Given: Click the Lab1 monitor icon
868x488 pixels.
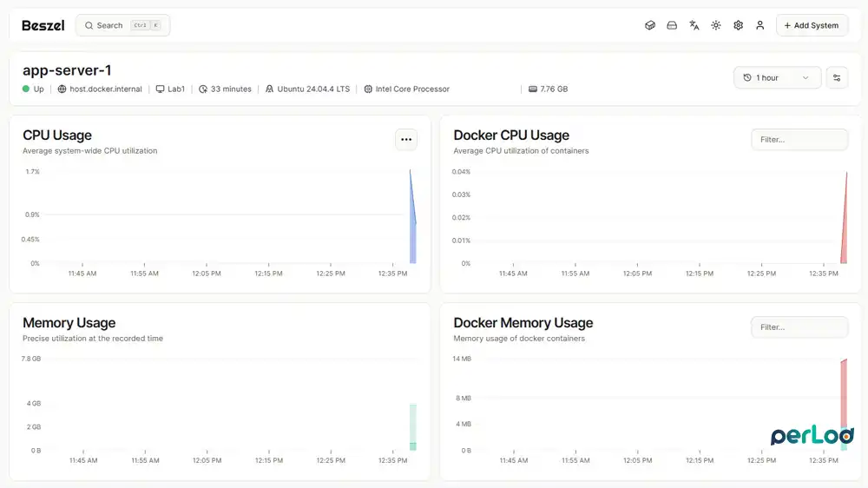Looking at the screenshot, I should (x=160, y=89).
